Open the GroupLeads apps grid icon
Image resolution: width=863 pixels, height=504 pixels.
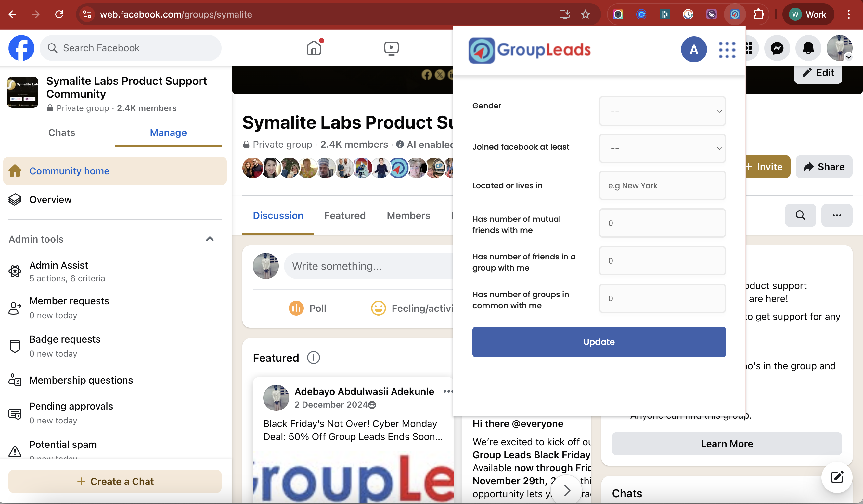click(727, 50)
